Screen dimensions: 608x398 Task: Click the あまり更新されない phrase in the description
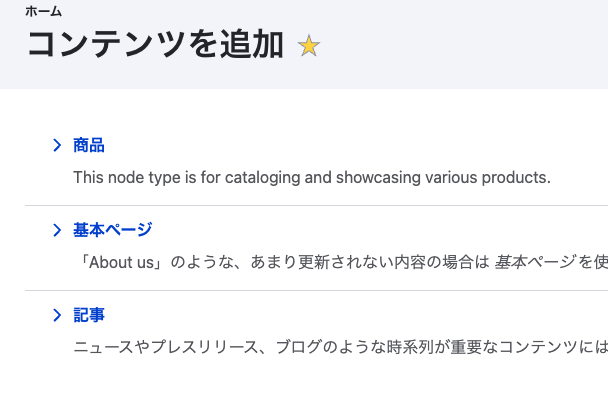tap(321, 263)
